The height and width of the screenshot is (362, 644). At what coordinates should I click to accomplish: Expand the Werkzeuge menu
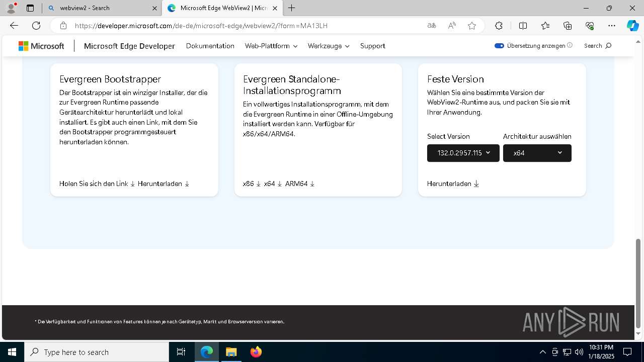[329, 46]
